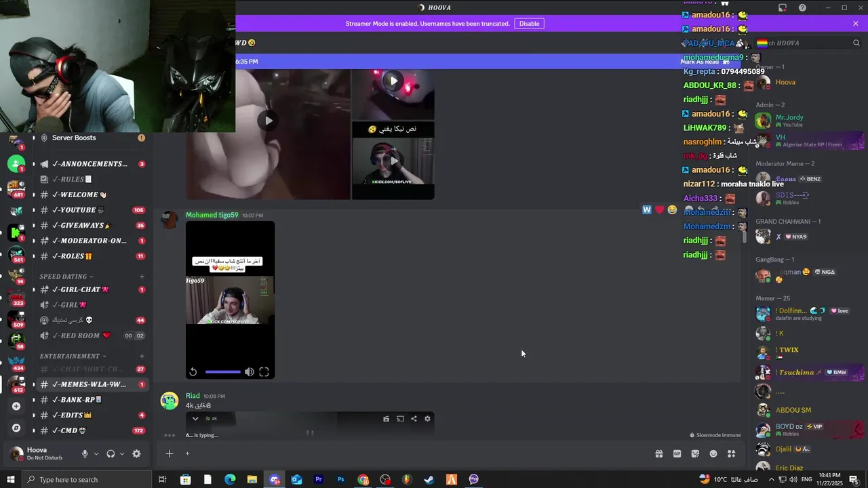Open Discover servers compass icon
Viewport: 868px width, 488px height.
pyautogui.click(x=16, y=428)
